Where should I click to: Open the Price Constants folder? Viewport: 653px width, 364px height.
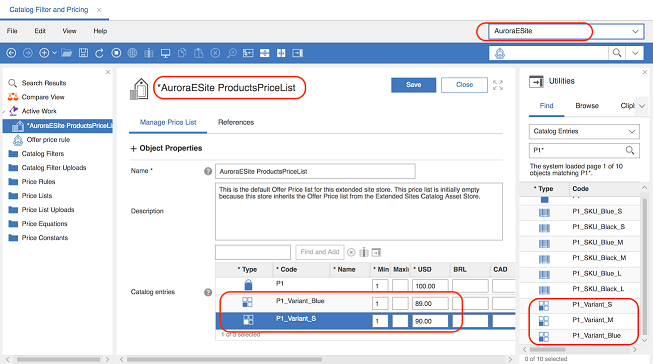click(x=45, y=238)
